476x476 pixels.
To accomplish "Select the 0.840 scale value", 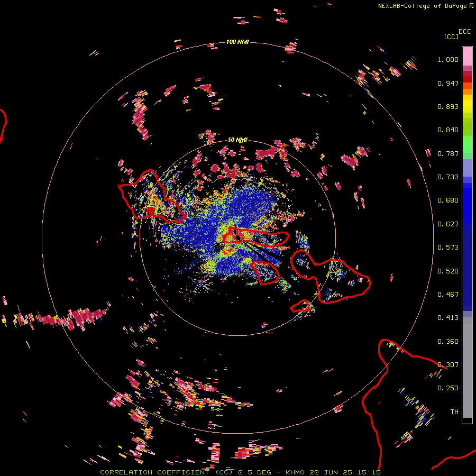I will click(x=448, y=130).
